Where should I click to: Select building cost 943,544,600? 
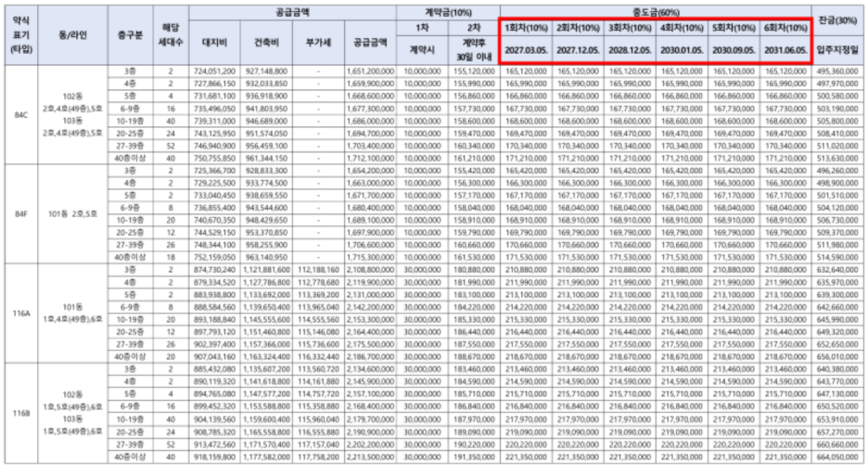click(266, 207)
